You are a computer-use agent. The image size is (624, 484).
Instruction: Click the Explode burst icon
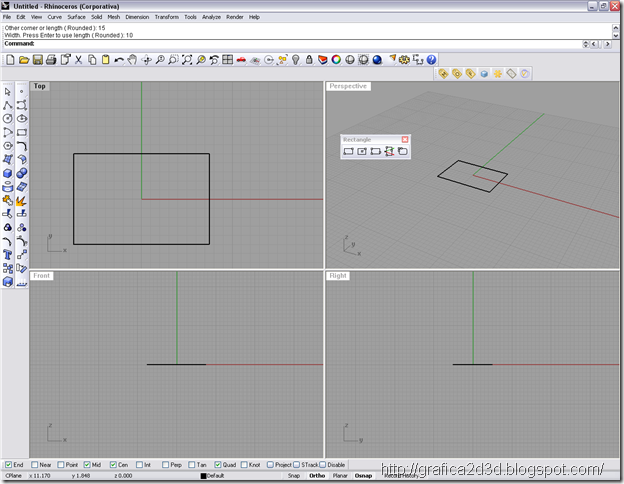(x=22, y=200)
